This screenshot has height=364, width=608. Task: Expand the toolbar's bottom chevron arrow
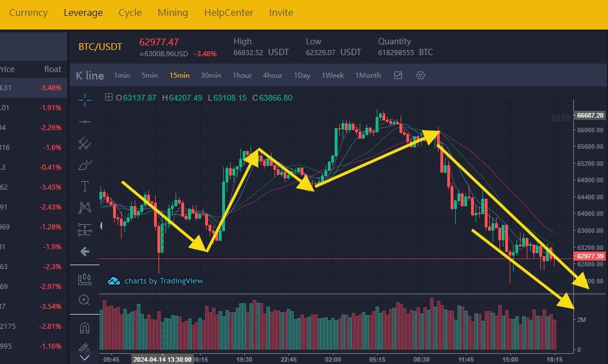[85, 358]
